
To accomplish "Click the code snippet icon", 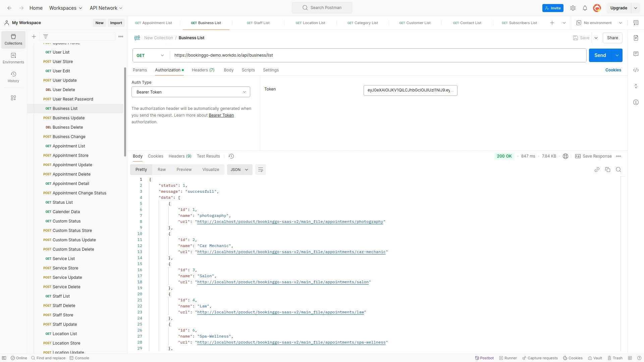I will (x=636, y=70).
